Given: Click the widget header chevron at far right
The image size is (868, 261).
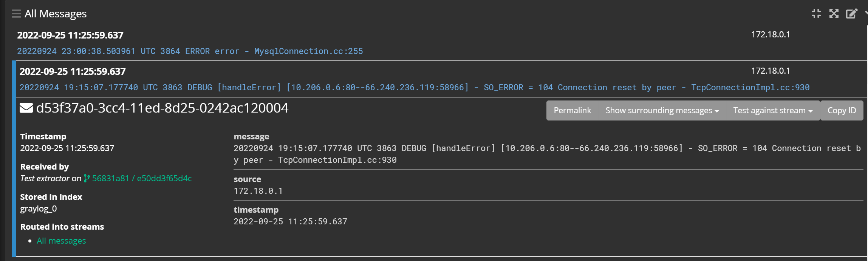Looking at the screenshot, I should pos(866,14).
